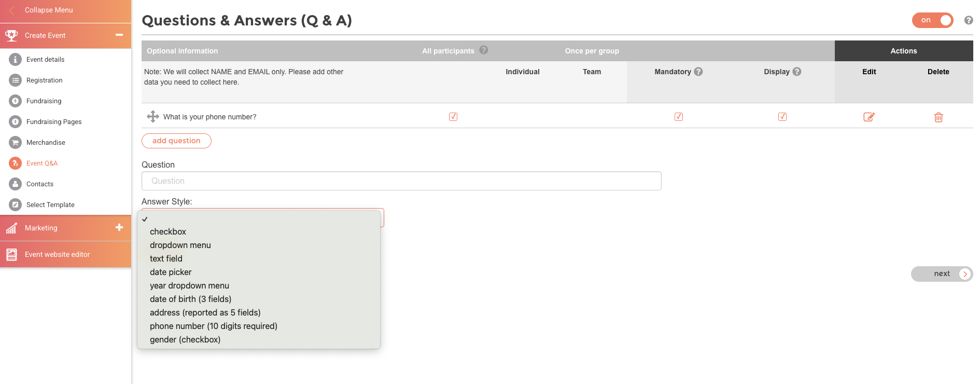This screenshot has height=384, width=980.
Task: Click the help icon beside the on switch
Action: [969, 20]
